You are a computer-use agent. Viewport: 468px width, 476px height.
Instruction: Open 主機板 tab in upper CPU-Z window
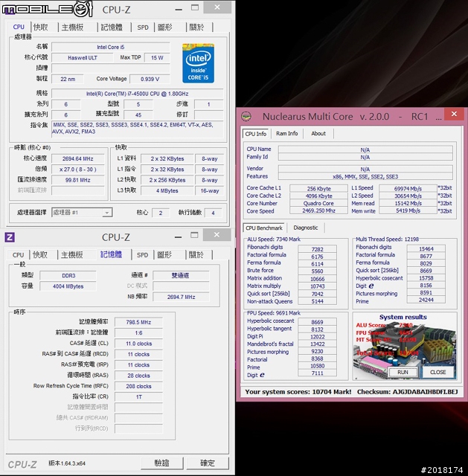tap(73, 28)
